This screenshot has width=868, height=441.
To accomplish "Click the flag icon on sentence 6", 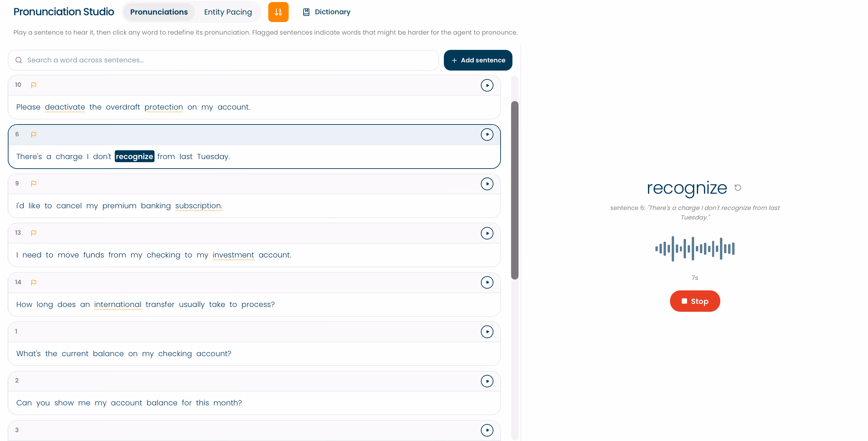I will click(x=34, y=135).
